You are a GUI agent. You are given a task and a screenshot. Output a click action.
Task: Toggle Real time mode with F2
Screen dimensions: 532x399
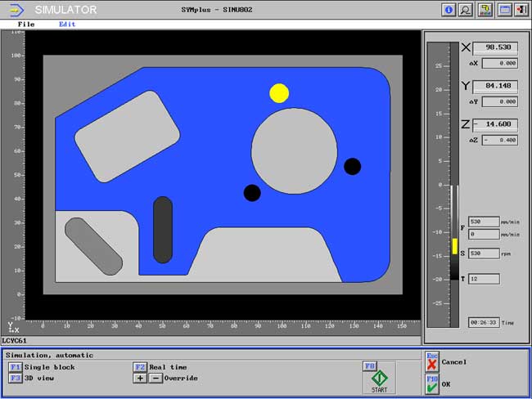coord(140,367)
